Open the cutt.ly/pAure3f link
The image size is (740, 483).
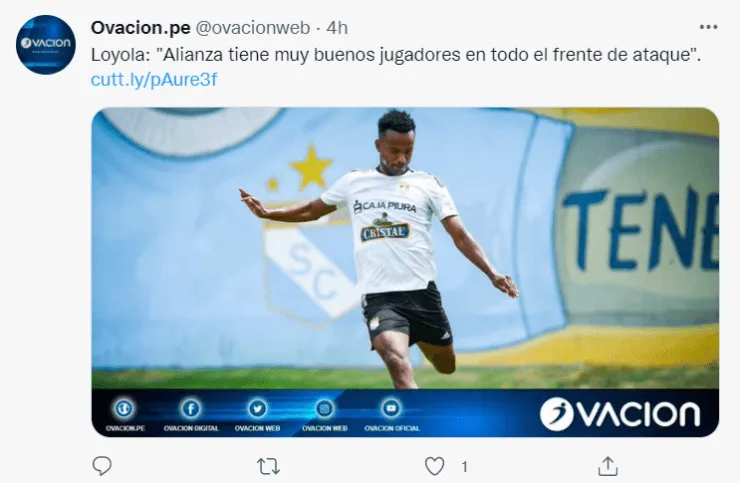[154, 79]
